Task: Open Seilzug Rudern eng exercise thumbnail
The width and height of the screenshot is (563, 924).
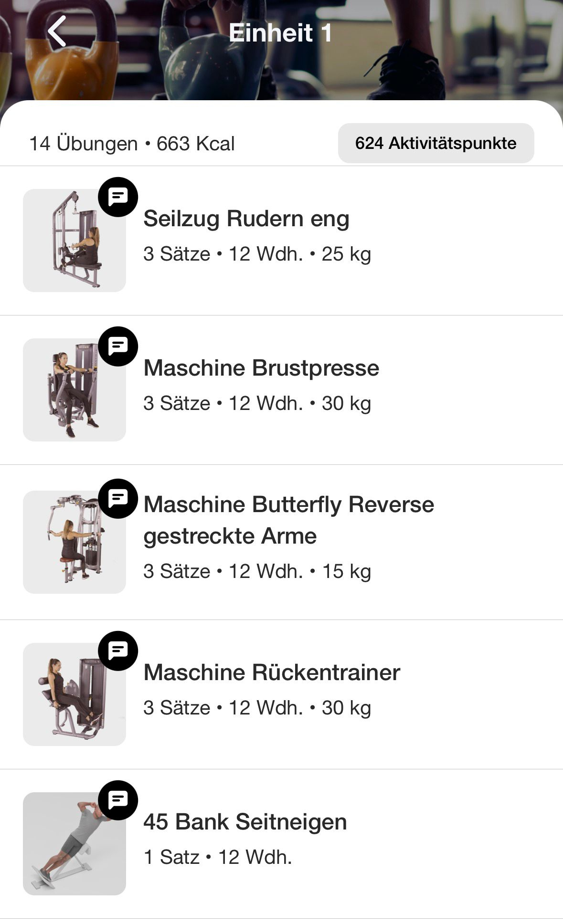Action: point(74,241)
